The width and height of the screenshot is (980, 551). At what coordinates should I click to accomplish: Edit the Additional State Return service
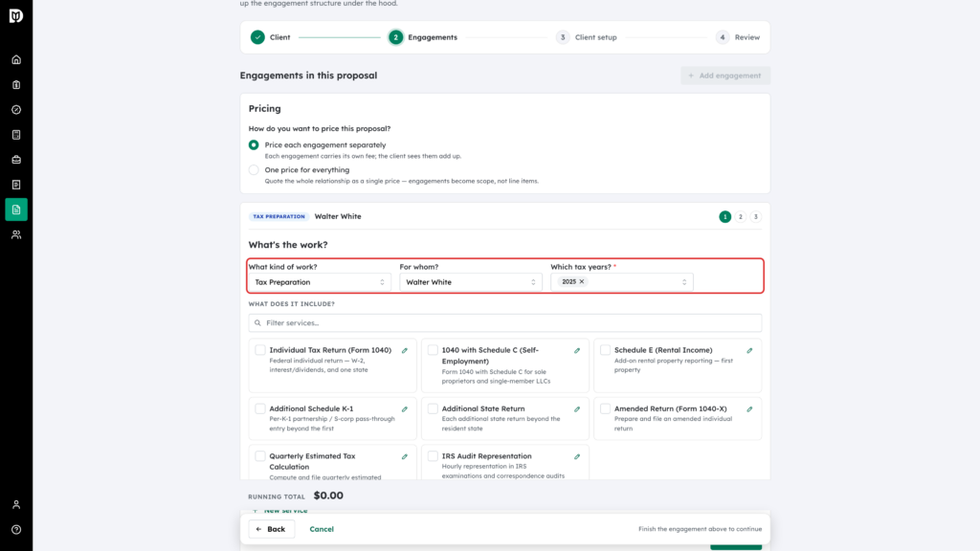[x=577, y=409]
